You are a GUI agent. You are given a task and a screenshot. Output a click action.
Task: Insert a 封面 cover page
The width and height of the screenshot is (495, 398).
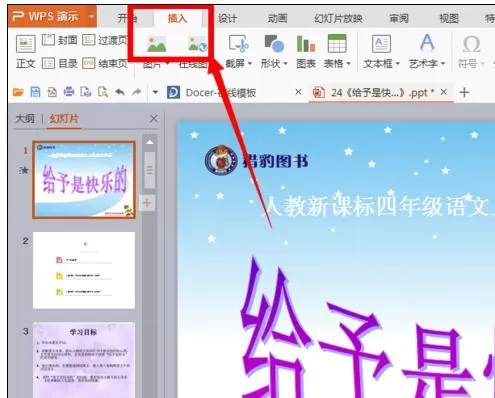(x=60, y=40)
